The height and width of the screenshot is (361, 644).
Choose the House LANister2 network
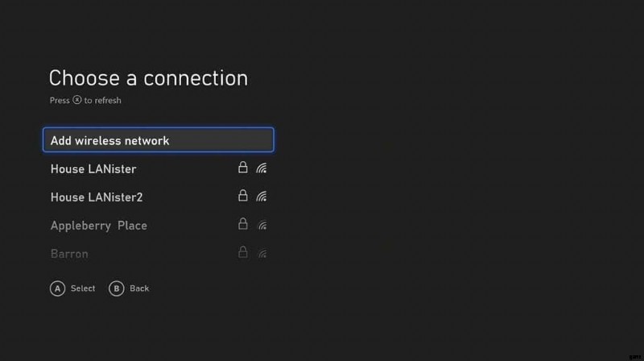[x=158, y=197]
